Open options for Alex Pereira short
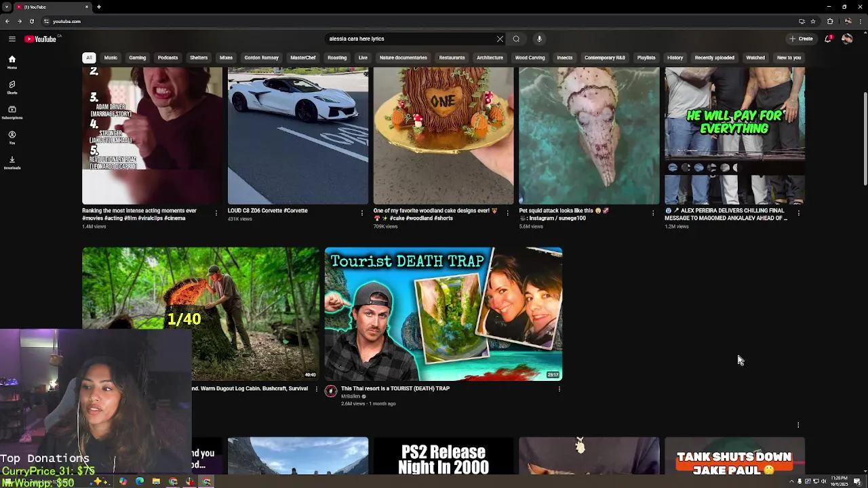Image resolution: width=868 pixels, height=488 pixels. point(798,213)
